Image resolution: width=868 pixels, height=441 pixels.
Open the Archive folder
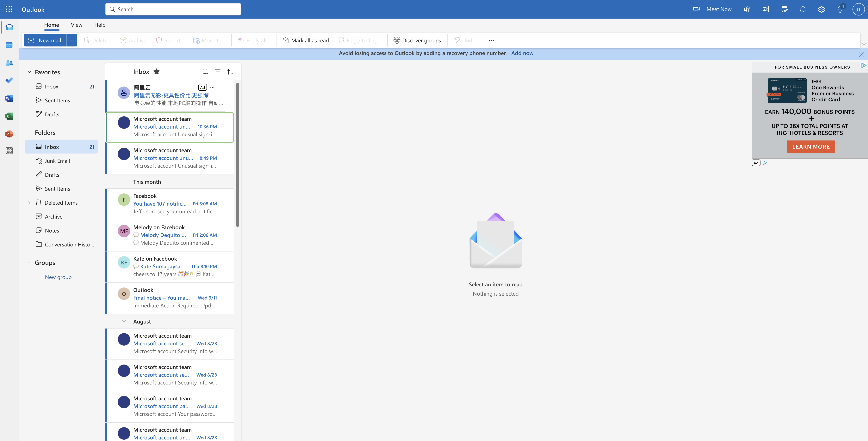(x=61, y=216)
